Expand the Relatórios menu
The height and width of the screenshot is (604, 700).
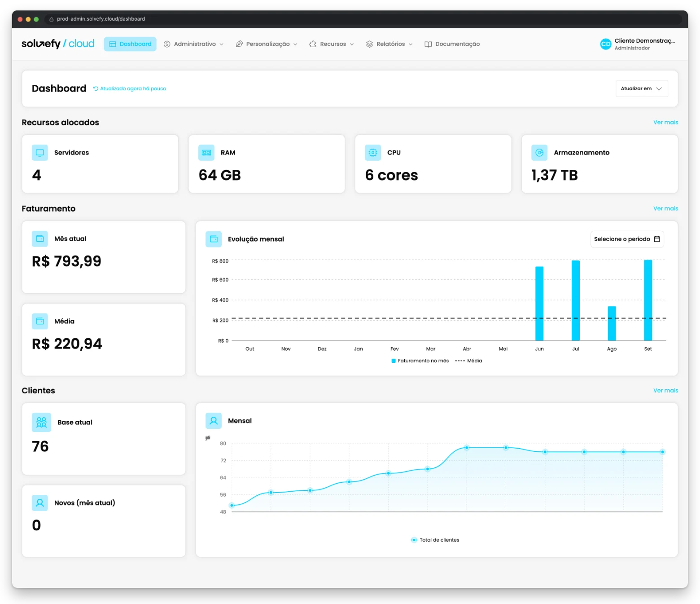pos(389,44)
